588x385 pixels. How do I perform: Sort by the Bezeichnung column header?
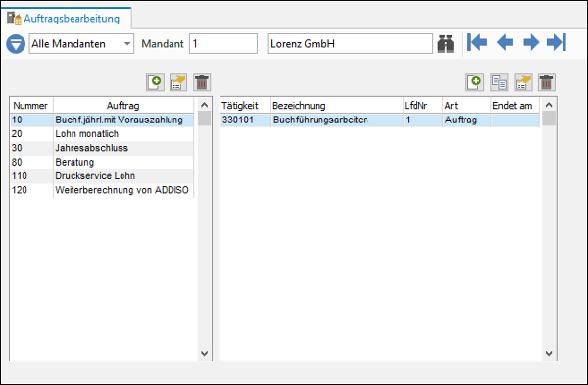pyautogui.click(x=337, y=106)
